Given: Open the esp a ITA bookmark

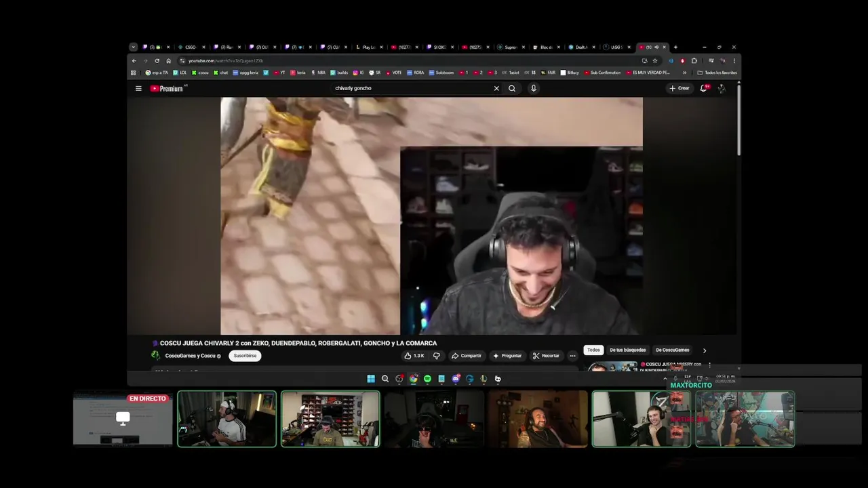Looking at the screenshot, I should tap(157, 73).
